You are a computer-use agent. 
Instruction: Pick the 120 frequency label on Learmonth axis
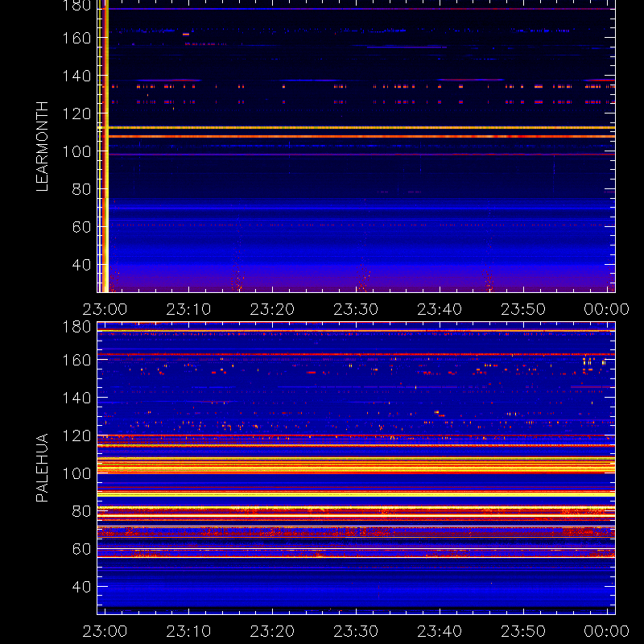click(x=76, y=114)
